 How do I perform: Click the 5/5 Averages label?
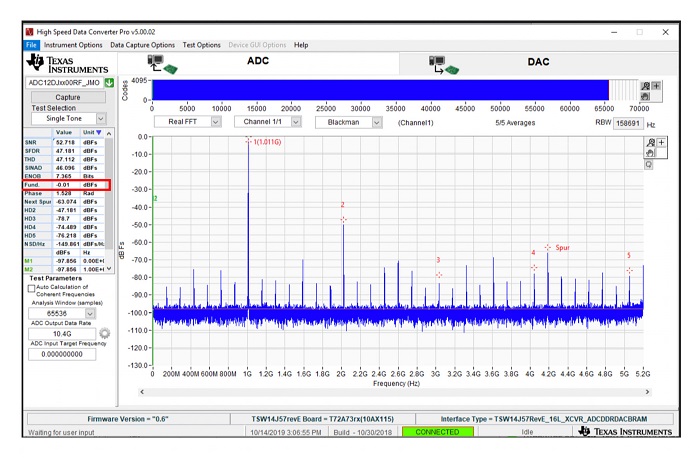click(x=515, y=123)
